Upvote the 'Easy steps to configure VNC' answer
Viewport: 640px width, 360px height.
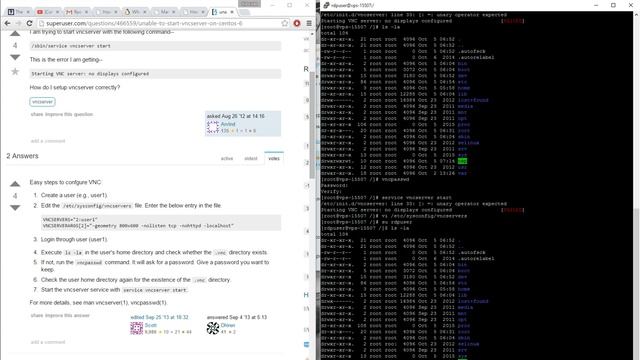tap(15, 184)
